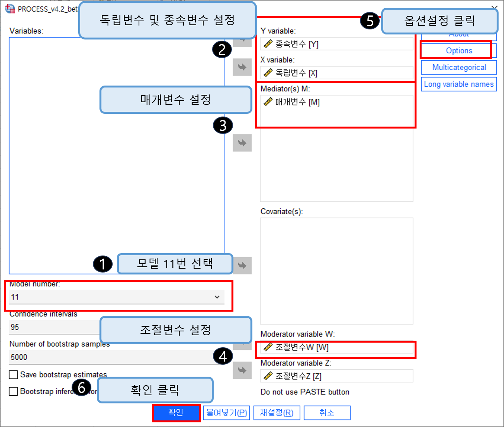
Task: Select the ruler icon of 종속변수 [Y]
Action: pyautogui.click(x=268, y=44)
